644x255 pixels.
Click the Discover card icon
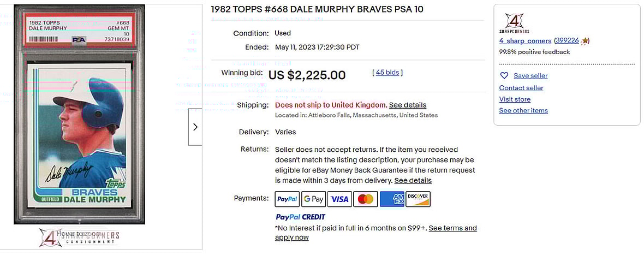click(418, 199)
